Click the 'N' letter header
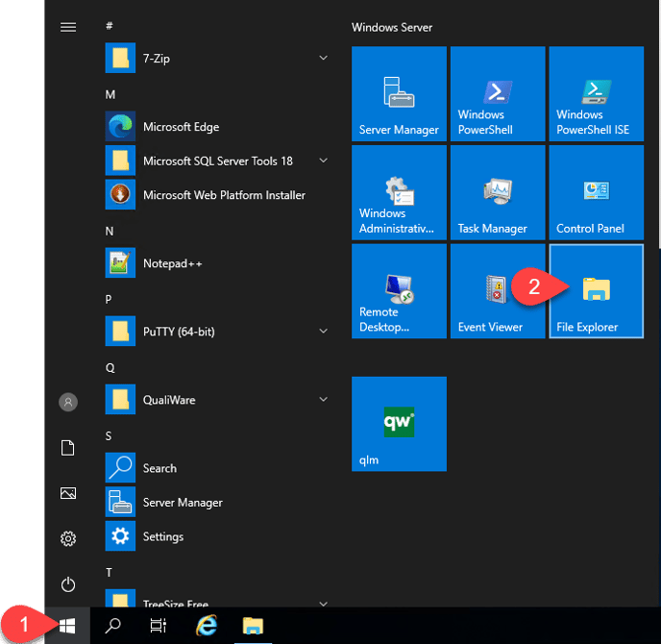 point(110,231)
